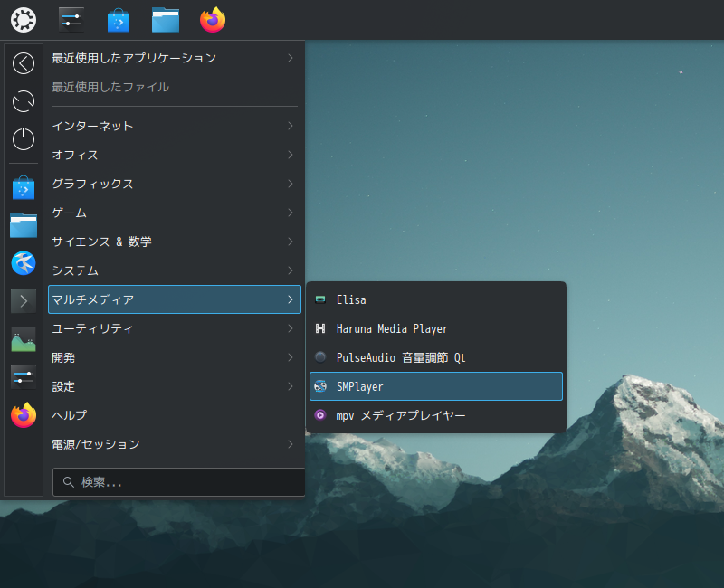Open PulseAudio 音量調節 Qt entry

436,357
